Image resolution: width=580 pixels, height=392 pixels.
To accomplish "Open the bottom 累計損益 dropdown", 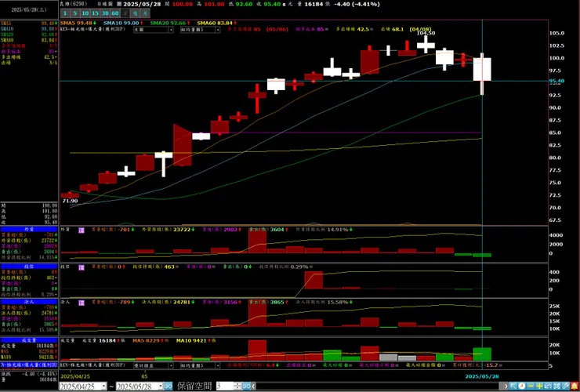I will (x=154, y=365).
